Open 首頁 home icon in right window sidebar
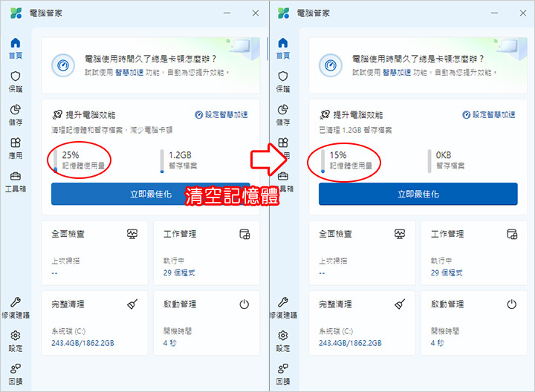The image size is (535, 392). click(x=283, y=43)
